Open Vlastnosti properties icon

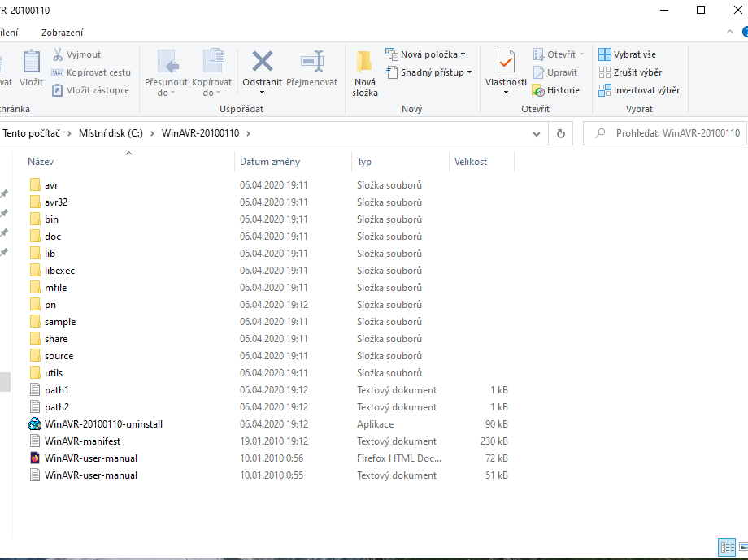[506, 62]
